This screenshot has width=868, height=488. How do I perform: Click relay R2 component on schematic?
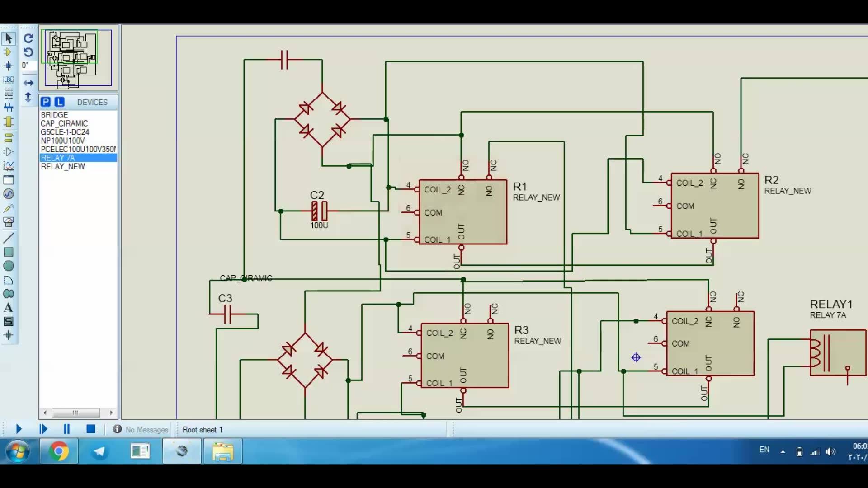715,206
